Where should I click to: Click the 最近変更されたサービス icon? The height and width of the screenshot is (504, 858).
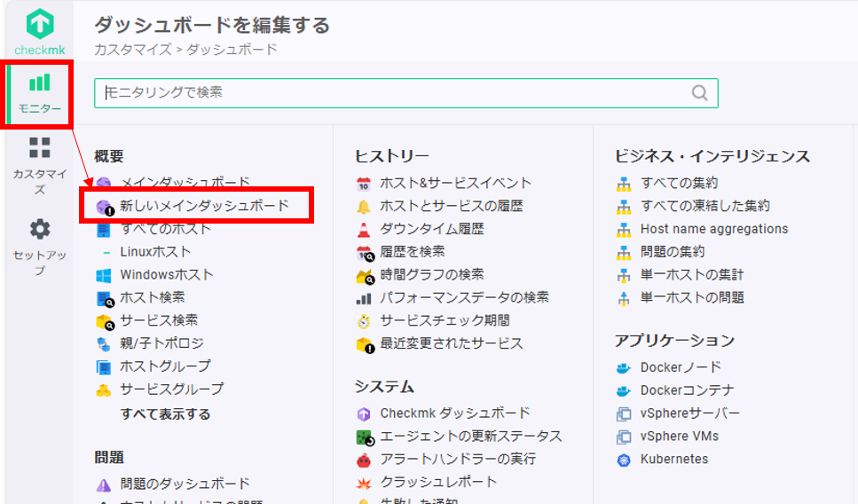[365, 345]
